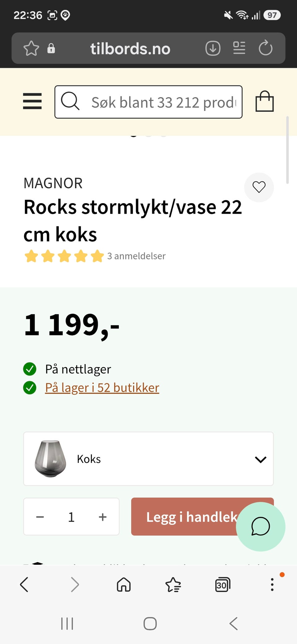The height and width of the screenshot is (644, 297).
Task: Open browser bookmarks list icon
Action: pos(173,585)
